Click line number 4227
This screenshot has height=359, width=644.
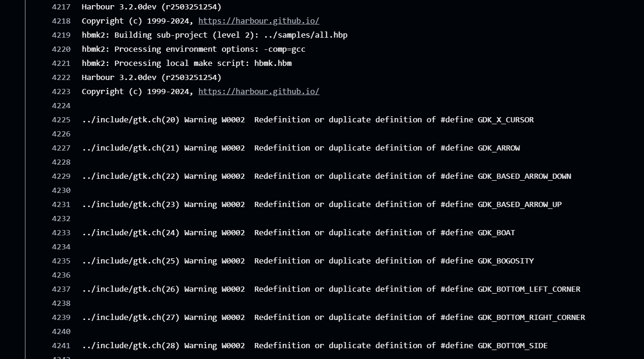(x=61, y=148)
